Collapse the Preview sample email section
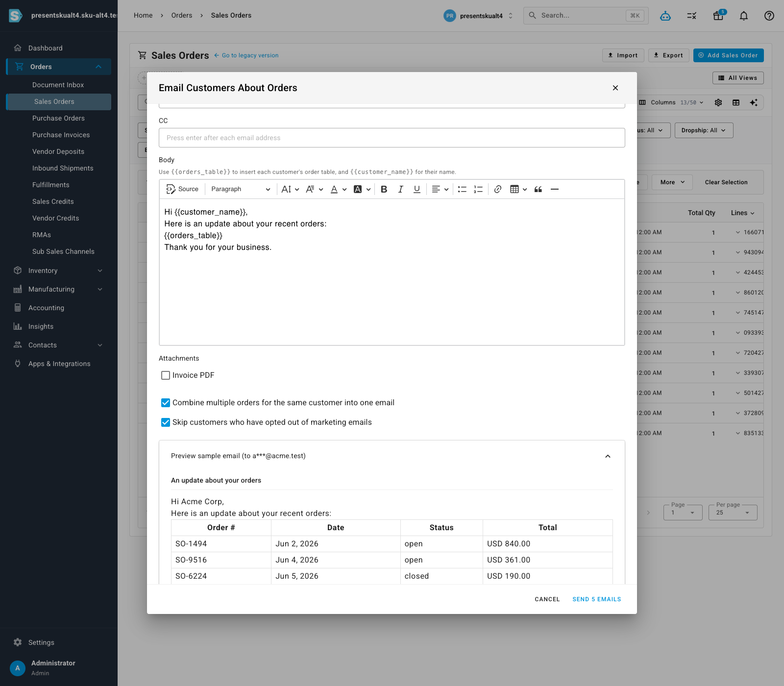784x686 pixels. (x=608, y=456)
